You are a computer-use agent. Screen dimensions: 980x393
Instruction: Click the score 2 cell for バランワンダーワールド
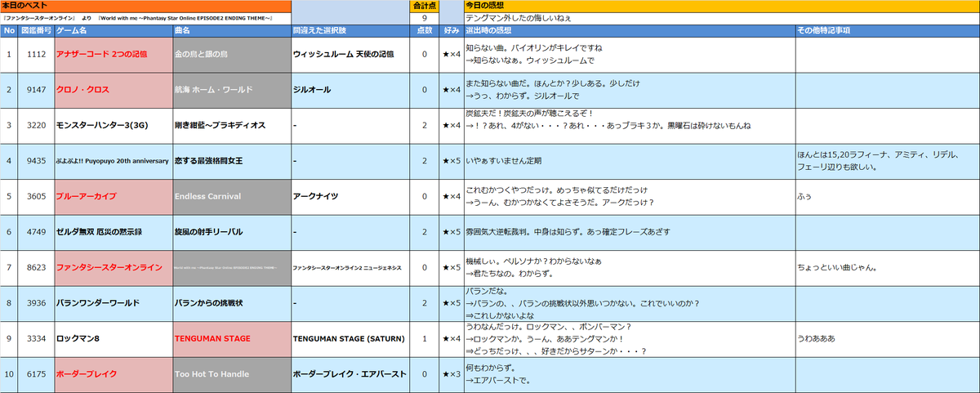425,303
